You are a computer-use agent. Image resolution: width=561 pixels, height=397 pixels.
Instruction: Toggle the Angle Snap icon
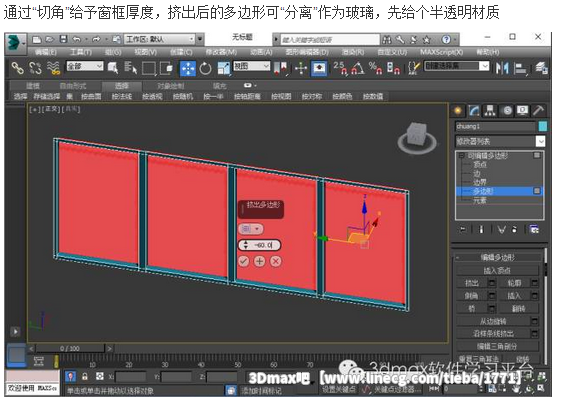click(x=357, y=68)
